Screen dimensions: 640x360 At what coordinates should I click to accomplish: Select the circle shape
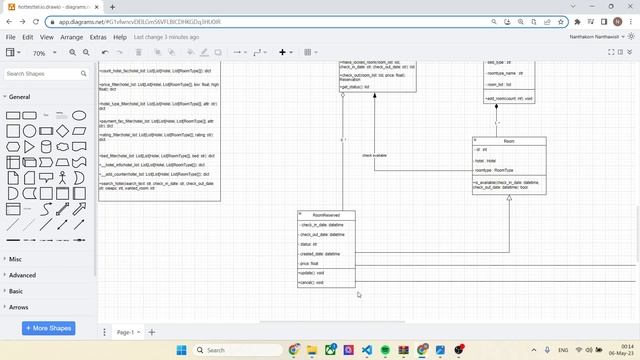coord(29,131)
